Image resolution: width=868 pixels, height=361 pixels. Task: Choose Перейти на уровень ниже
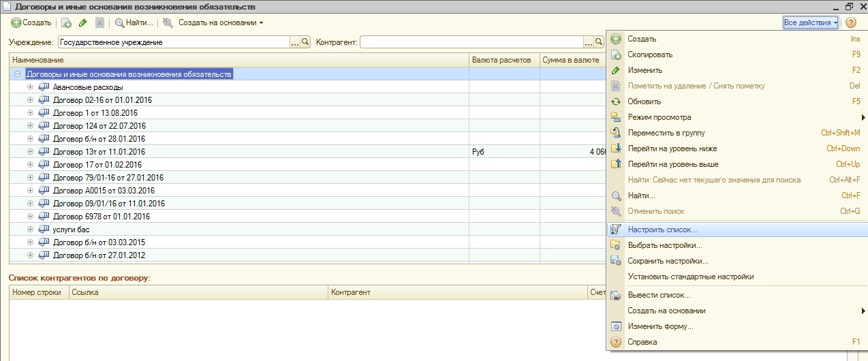coord(737,148)
